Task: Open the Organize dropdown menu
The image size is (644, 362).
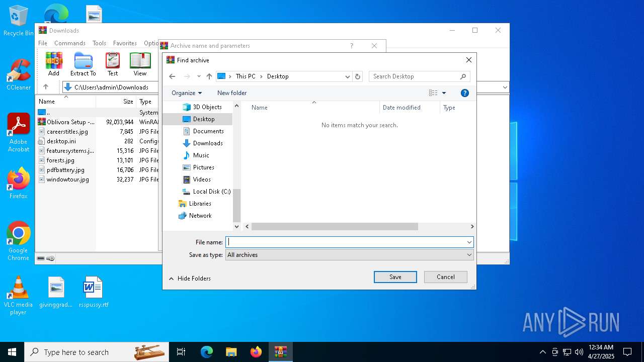Action: click(187, 93)
